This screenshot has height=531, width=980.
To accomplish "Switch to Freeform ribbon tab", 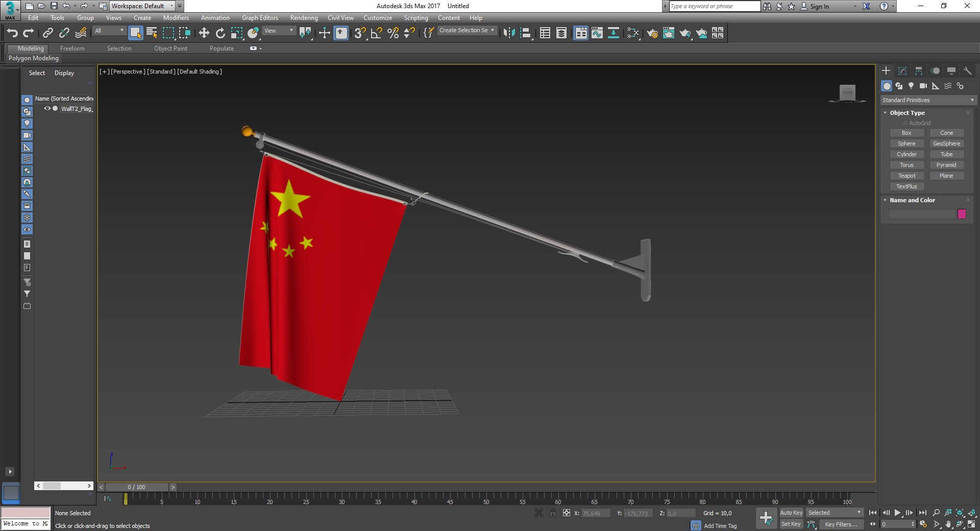I will [x=72, y=49].
